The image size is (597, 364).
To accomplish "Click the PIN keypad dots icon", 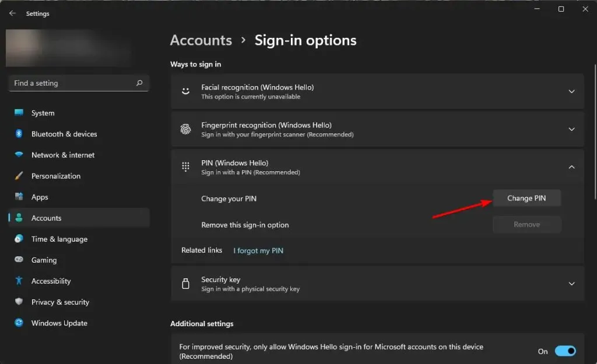I will pyautogui.click(x=185, y=167).
